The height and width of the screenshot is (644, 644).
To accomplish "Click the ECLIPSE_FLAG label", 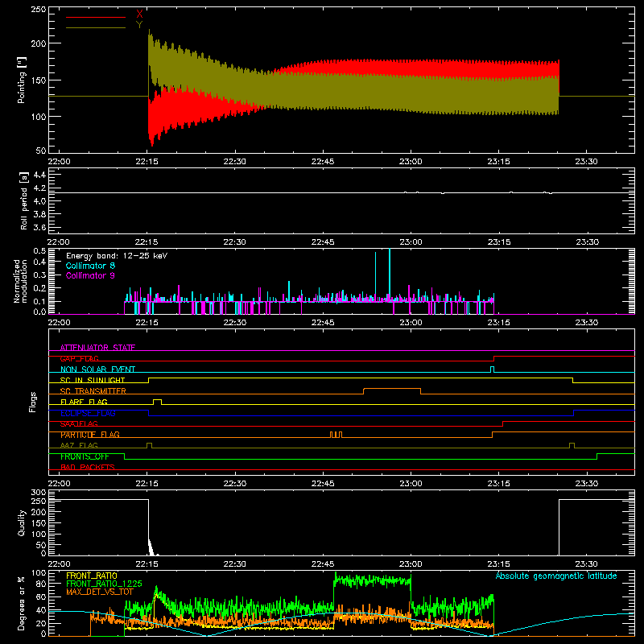I will click(88, 413).
